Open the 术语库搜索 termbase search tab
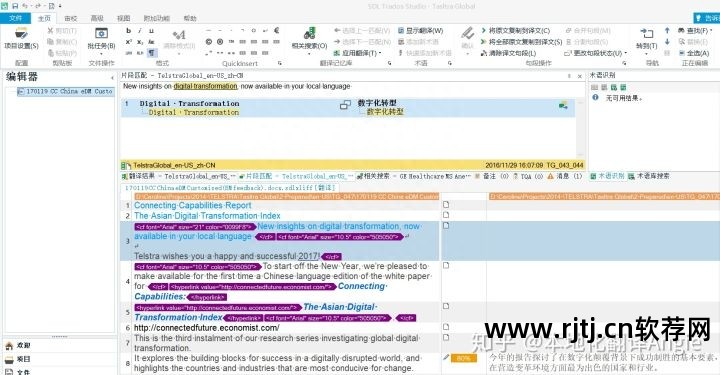This screenshot has width=720, height=375. [x=648, y=176]
